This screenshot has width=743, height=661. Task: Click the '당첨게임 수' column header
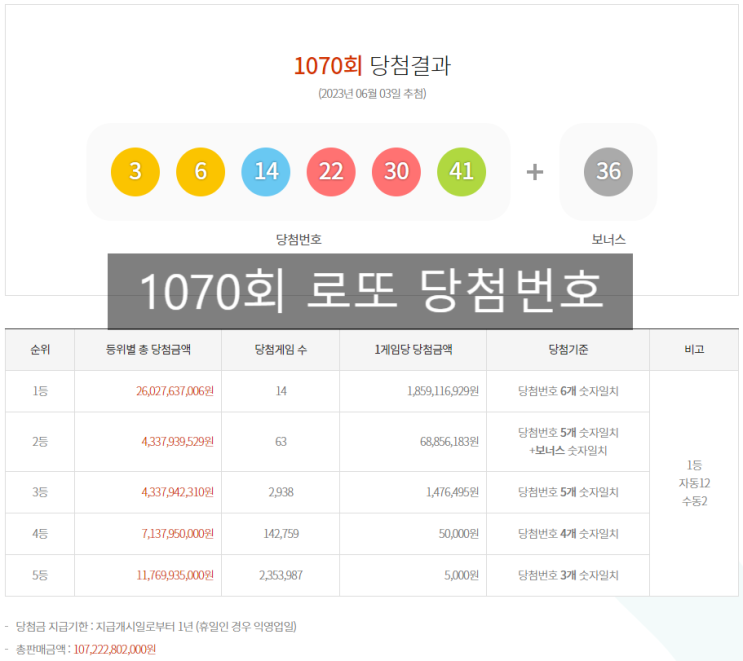(281, 350)
